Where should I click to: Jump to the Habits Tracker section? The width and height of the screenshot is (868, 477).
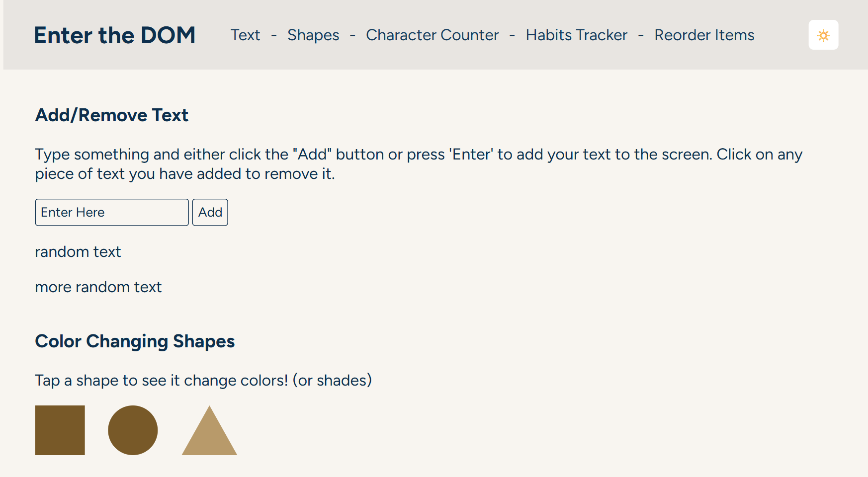[x=577, y=35]
